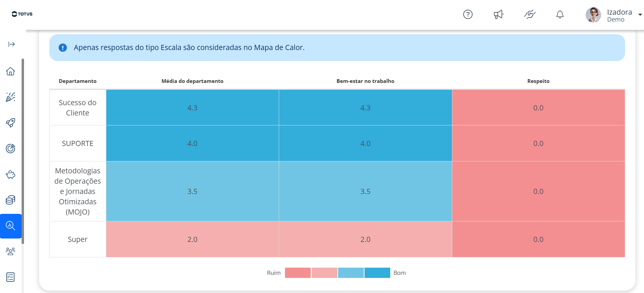The width and height of the screenshot is (644, 293).
Task: Select the active search analytics sidebar item
Action: 11,226
